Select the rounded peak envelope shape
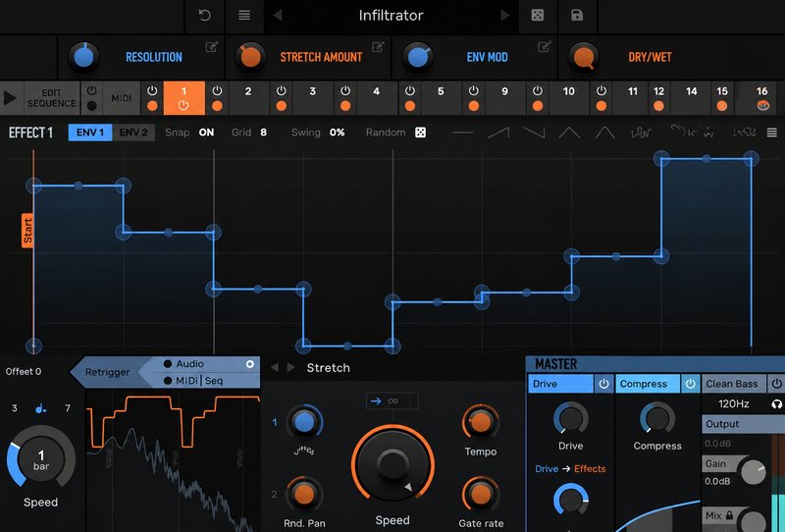The image size is (785, 532). [x=604, y=133]
